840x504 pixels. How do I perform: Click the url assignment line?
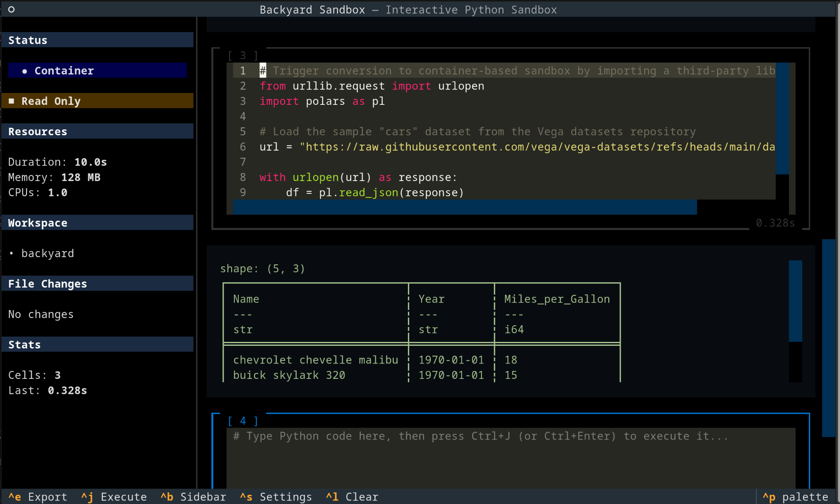coord(517,147)
